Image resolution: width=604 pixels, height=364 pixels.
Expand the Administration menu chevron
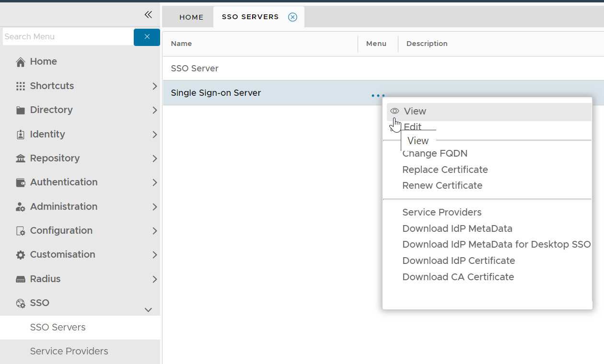point(154,207)
